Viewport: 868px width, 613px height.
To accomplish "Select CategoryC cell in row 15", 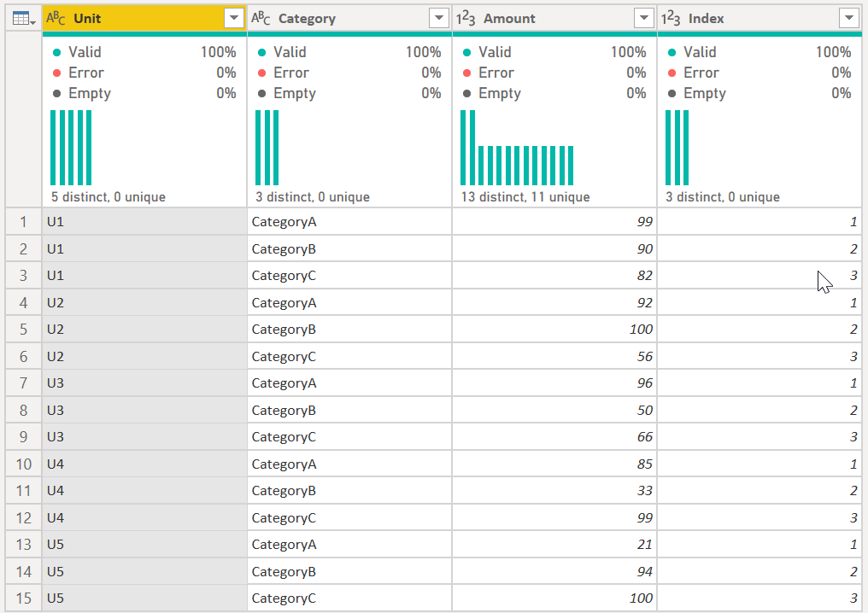I will [349, 598].
